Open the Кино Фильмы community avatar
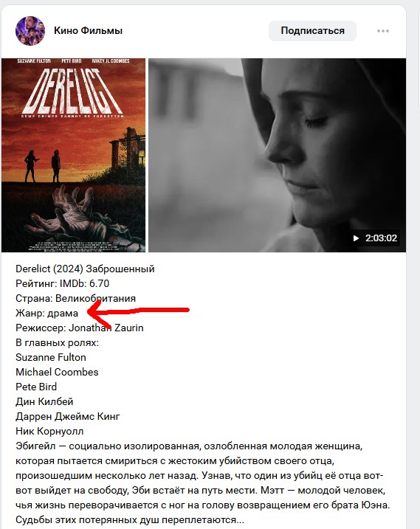Viewport: 420px width, 529px height. [x=30, y=31]
